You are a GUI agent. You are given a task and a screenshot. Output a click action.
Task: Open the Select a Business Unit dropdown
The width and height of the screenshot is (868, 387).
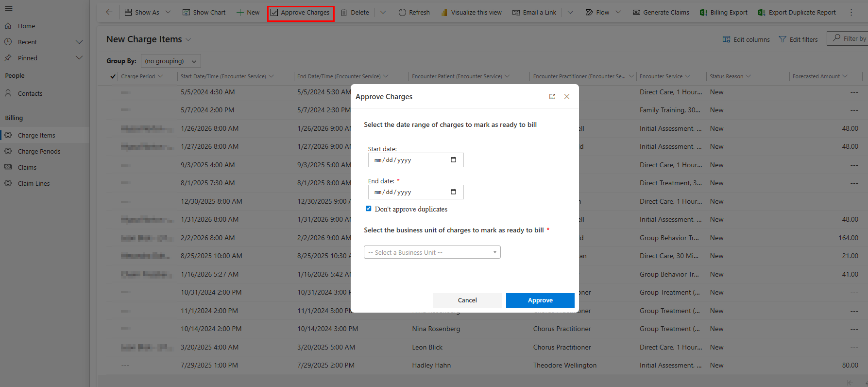432,252
